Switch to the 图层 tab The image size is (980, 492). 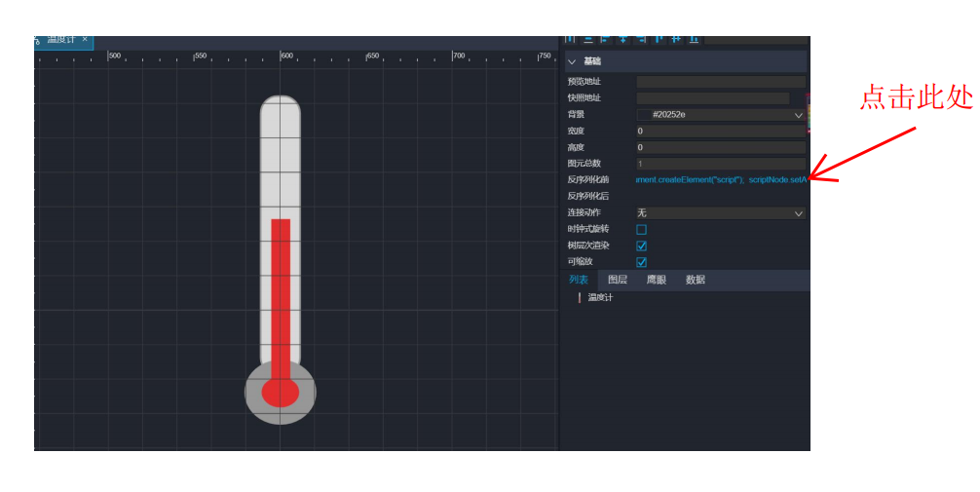tap(618, 281)
